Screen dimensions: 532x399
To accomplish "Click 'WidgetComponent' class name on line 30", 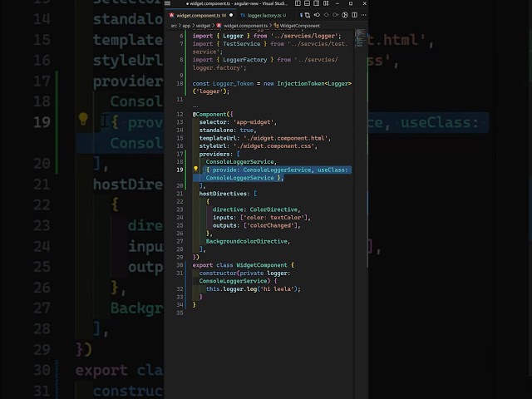I will point(262,265).
